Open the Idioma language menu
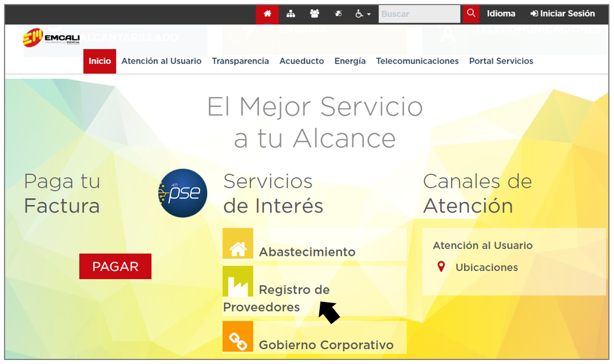Image resolution: width=614 pixels, height=364 pixels. [501, 14]
